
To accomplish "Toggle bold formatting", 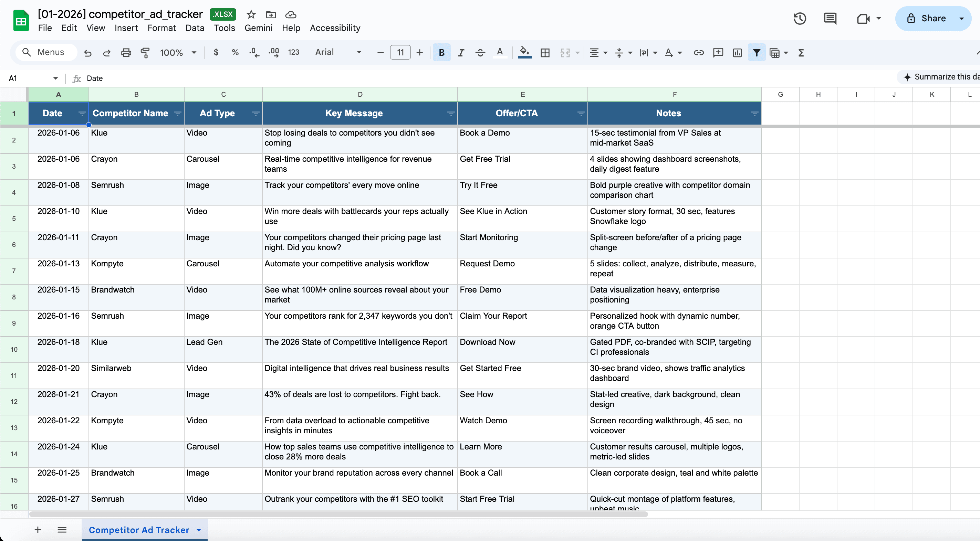I will [441, 52].
